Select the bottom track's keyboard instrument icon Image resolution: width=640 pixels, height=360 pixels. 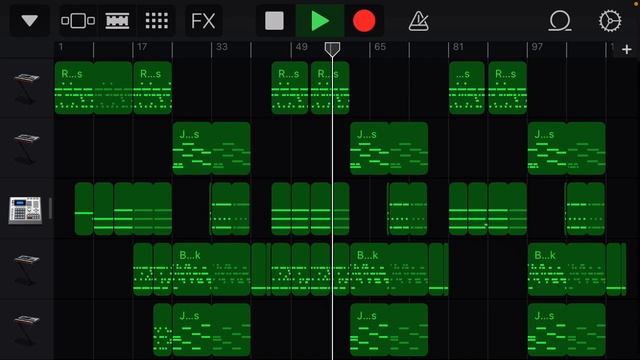[26, 330]
